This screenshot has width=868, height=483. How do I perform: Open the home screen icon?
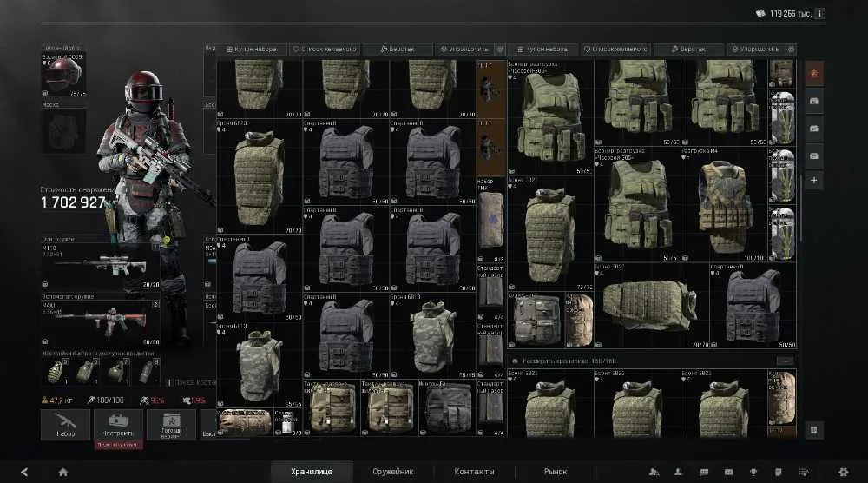[x=63, y=472]
